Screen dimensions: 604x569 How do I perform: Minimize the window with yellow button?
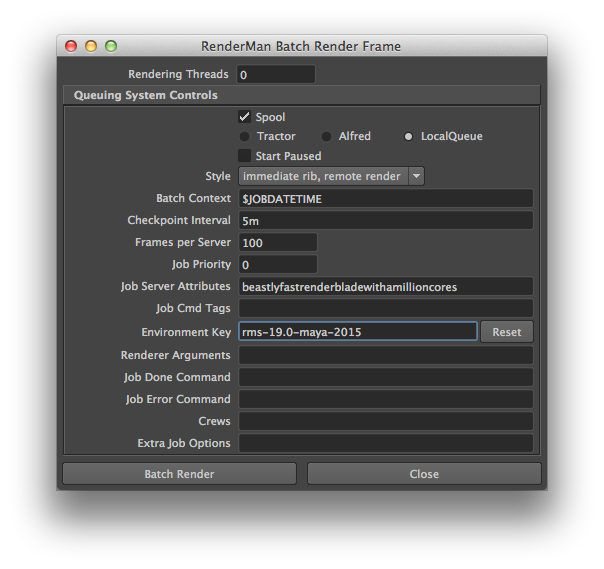click(x=91, y=46)
